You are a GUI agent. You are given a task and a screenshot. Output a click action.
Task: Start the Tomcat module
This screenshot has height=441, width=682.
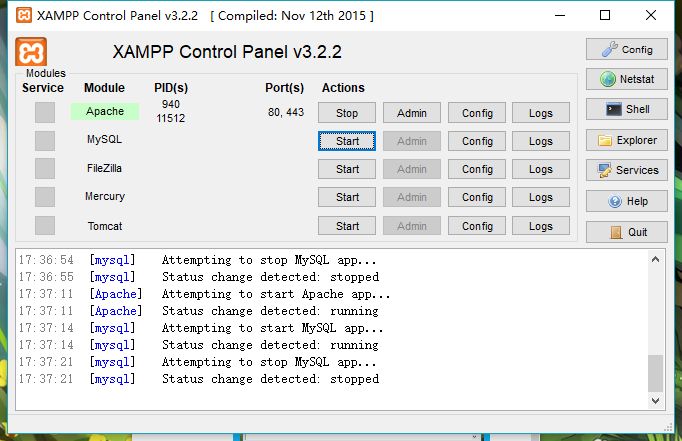click(x=347, y=226)
